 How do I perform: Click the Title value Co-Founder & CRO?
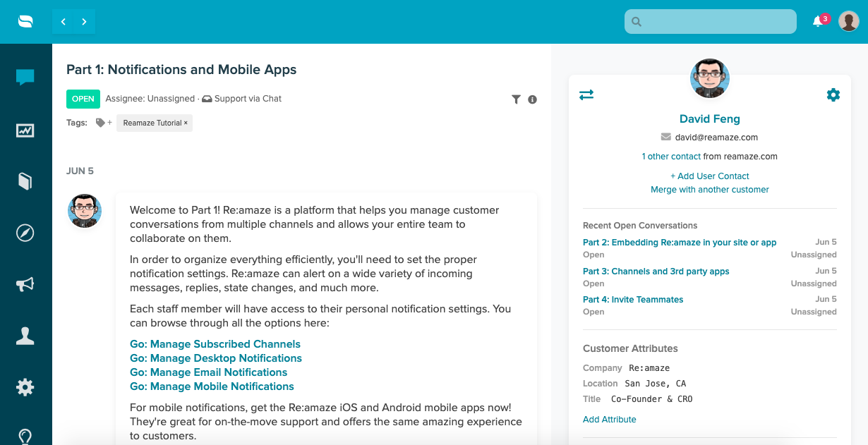(x=652, y=399)
